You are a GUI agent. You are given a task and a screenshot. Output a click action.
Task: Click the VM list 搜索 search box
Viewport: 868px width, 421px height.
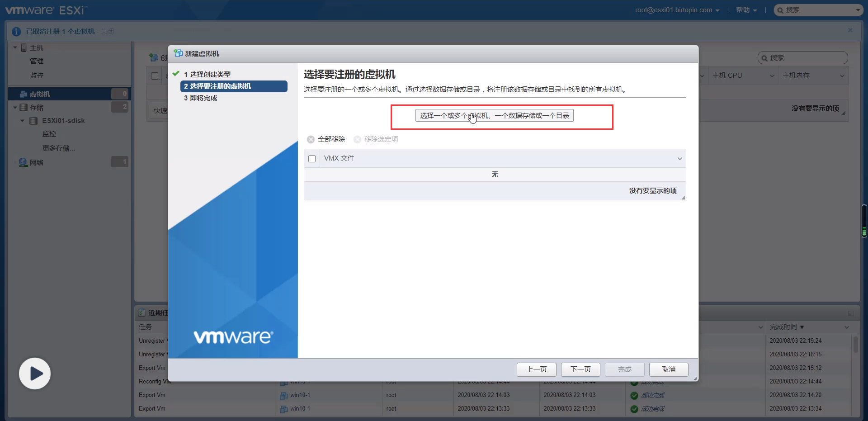802,58
